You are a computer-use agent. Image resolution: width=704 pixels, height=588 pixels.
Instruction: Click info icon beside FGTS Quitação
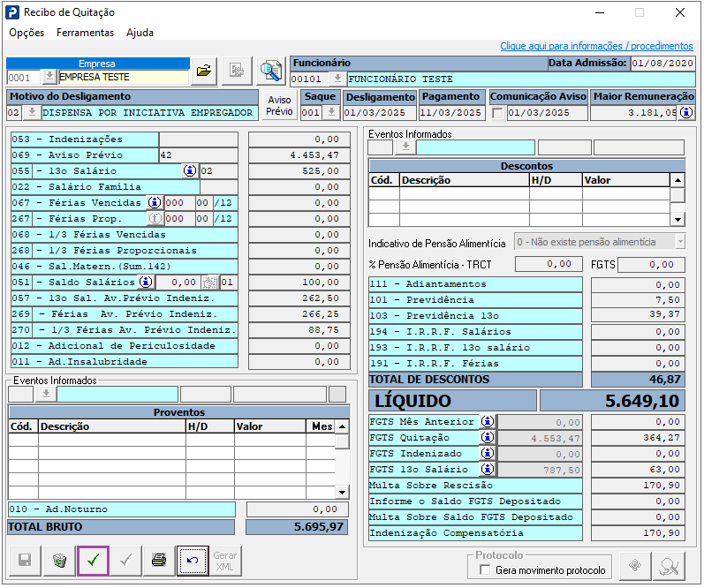[487, 438]
